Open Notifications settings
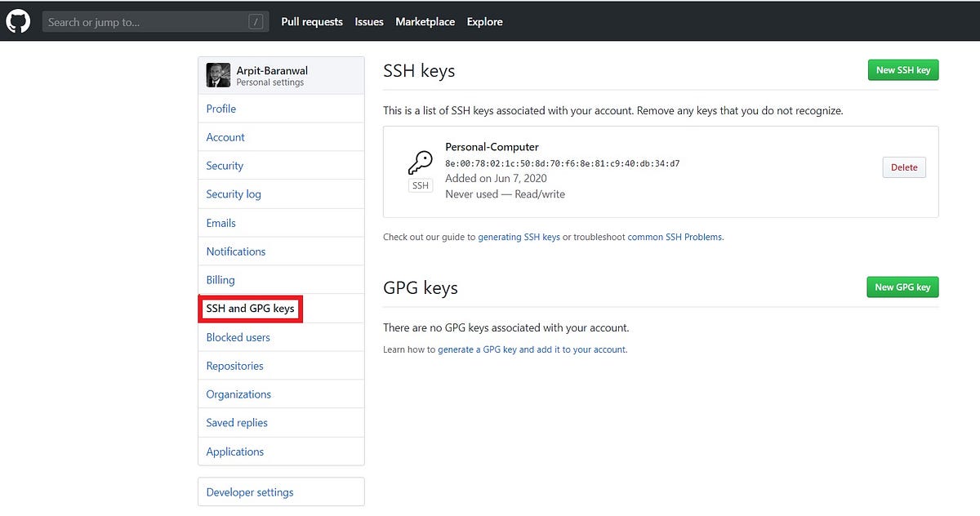 pos(235,251)
